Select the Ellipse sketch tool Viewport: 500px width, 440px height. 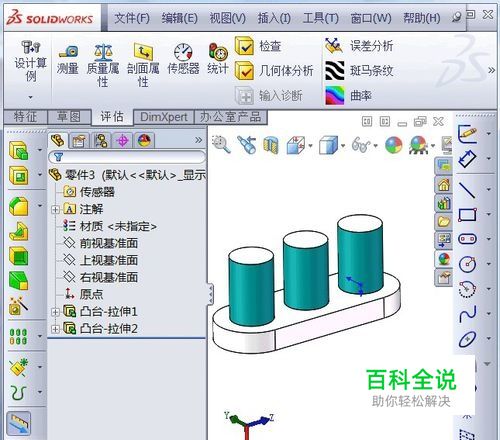click(467, 339)
